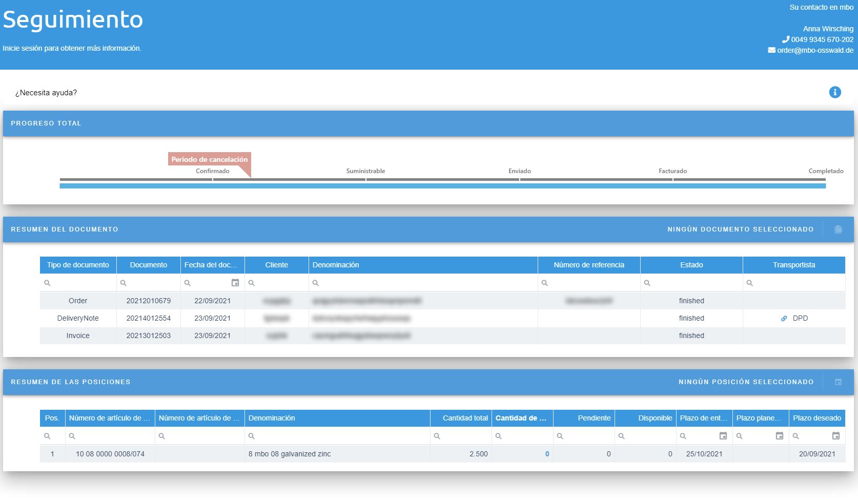The image size is (858, 504).
Task: Open the DPD tracking link icon
Action: [x=784, y=319]
